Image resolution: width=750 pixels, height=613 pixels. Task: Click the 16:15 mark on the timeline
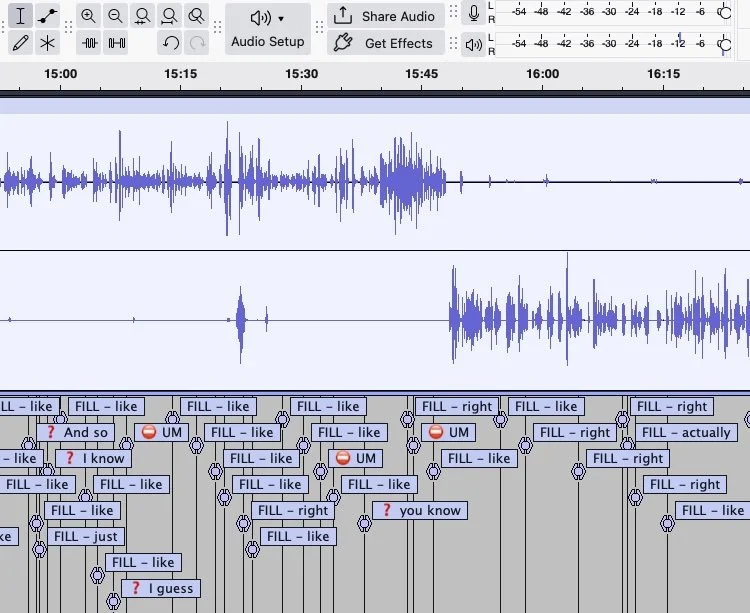(x=663, y=74)
